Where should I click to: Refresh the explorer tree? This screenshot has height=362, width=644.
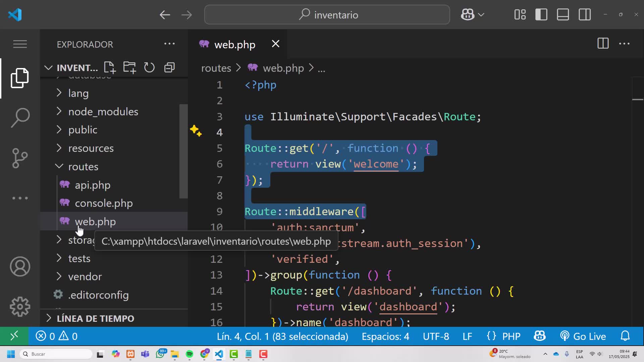[x=149, y=67]
